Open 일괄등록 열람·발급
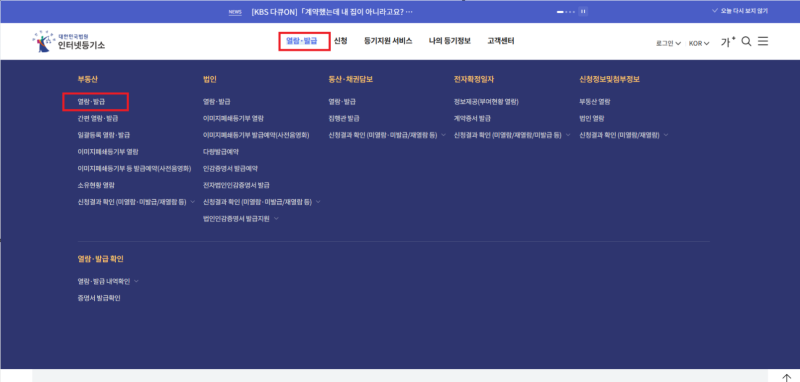 tap(104, 135)
